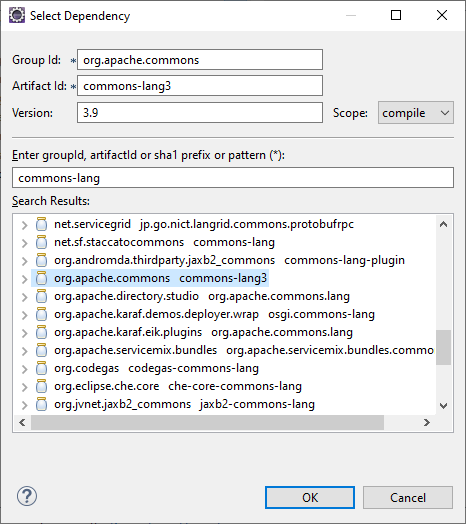Expand the org.apache.commons commons-lang3 result
The height and width of the screenshot is (524, 466).
click(24, 279)
